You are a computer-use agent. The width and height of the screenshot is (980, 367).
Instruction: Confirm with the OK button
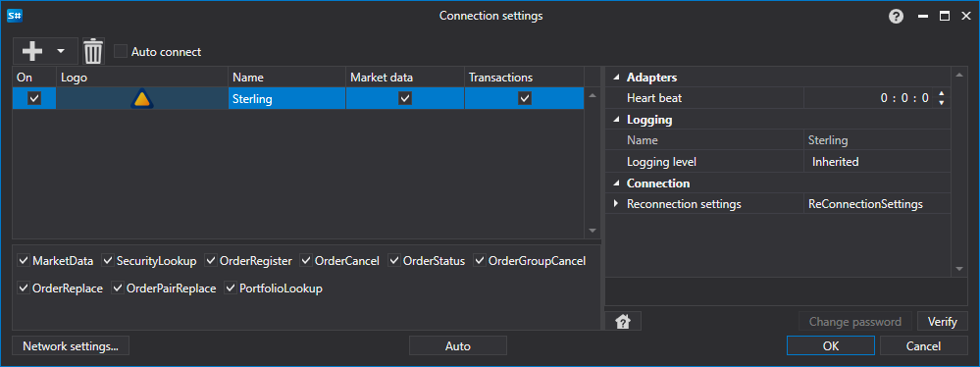tap(831, 345)
